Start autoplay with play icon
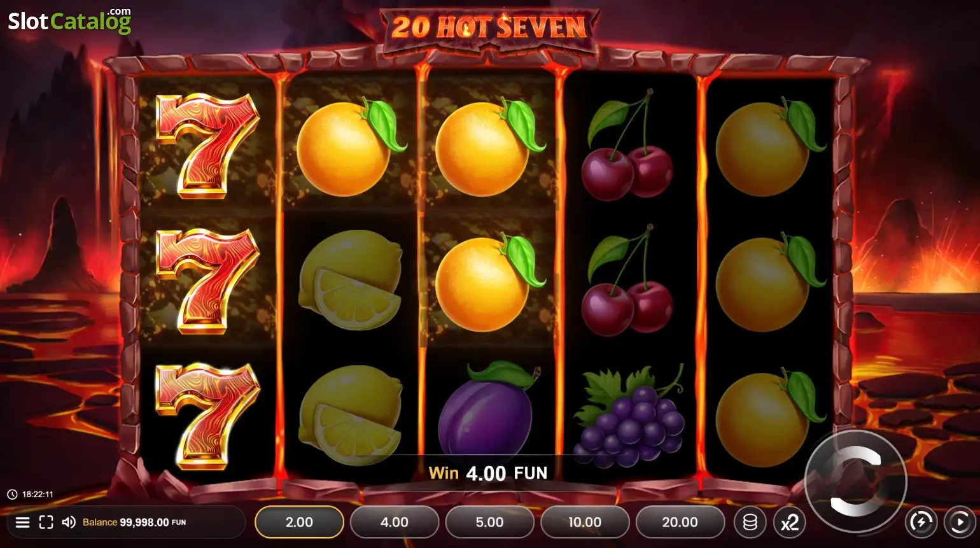 coord(960,523)
